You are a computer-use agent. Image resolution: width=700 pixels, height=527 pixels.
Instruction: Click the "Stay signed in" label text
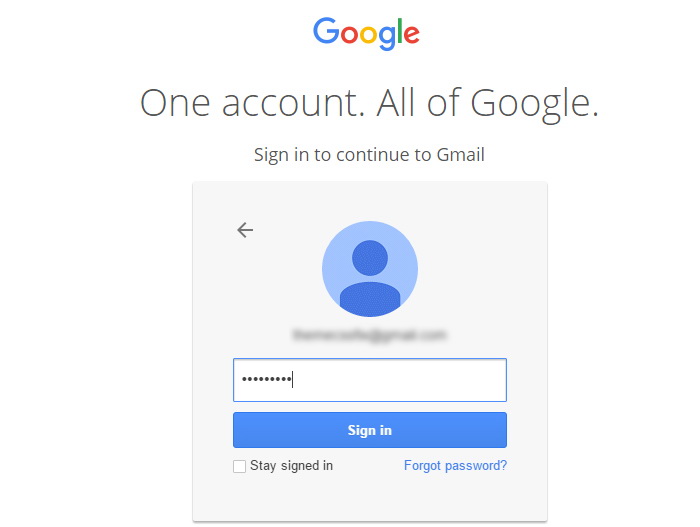click(291, 466)
